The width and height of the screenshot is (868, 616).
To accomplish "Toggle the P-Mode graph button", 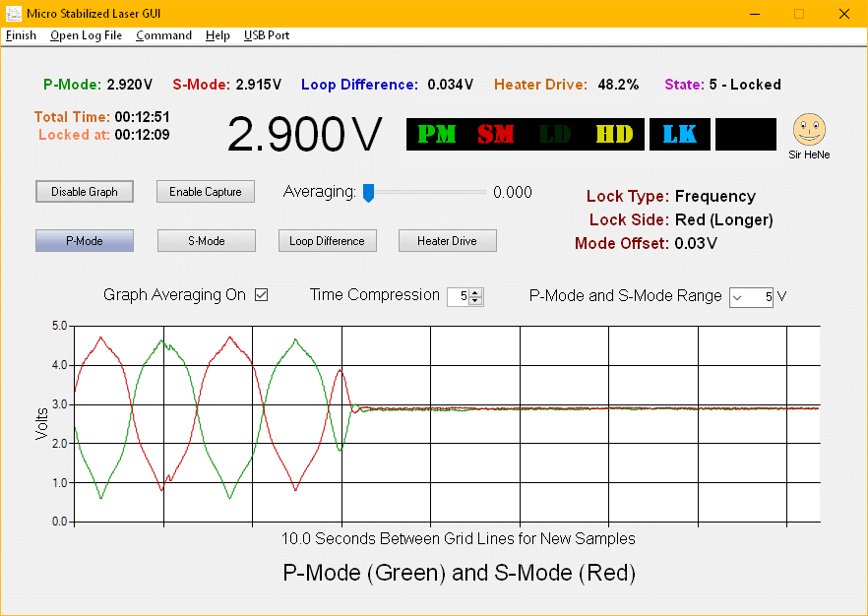I will click(85, 241).
